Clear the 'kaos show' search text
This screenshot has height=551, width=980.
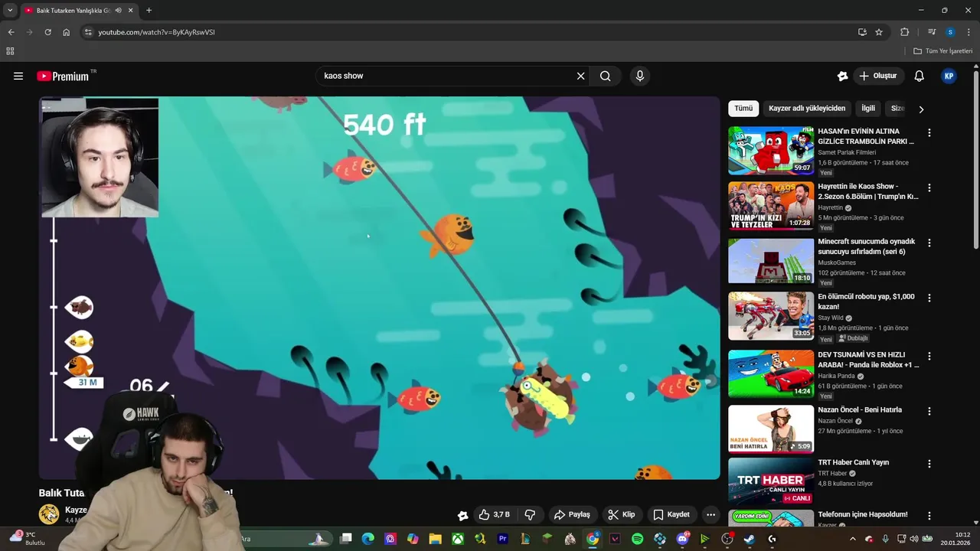coord(580,76)
